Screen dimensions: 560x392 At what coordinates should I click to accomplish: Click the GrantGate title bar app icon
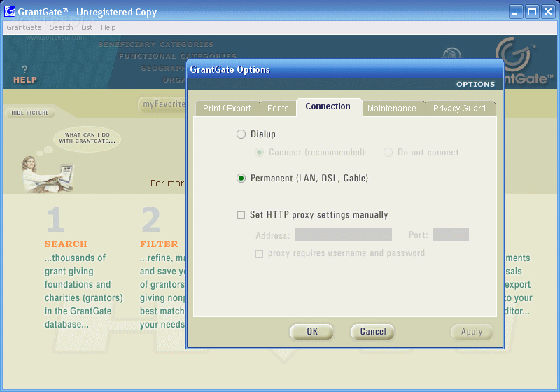pos(10,11)
